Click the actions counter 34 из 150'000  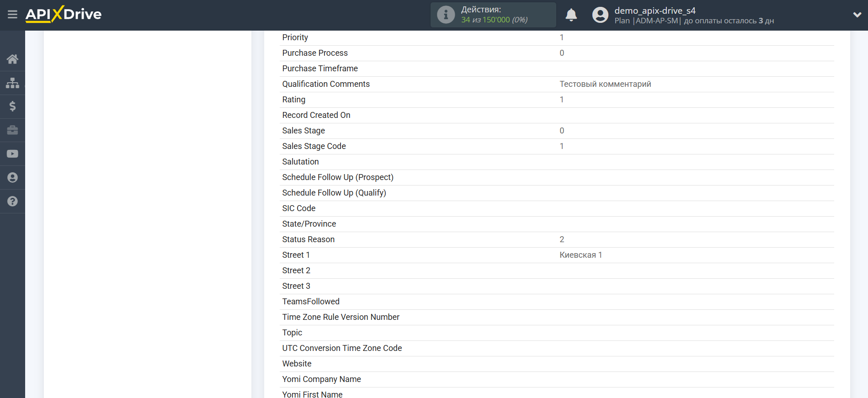tap(494, 20)
